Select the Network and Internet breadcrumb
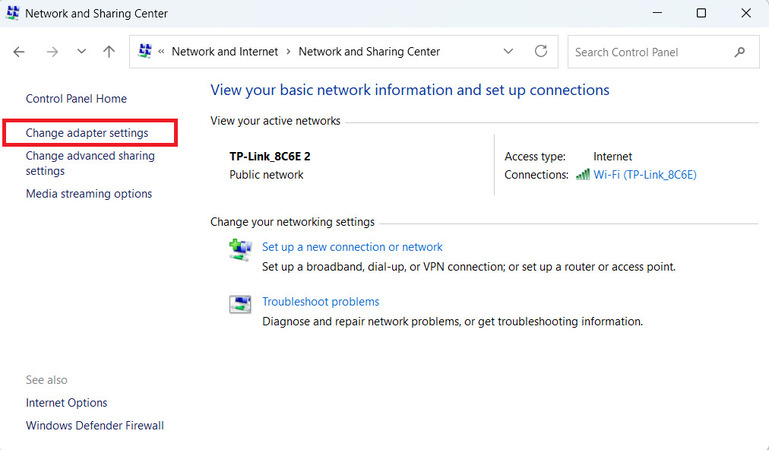This screenshot has height=450, width=769. pos(225,52)
